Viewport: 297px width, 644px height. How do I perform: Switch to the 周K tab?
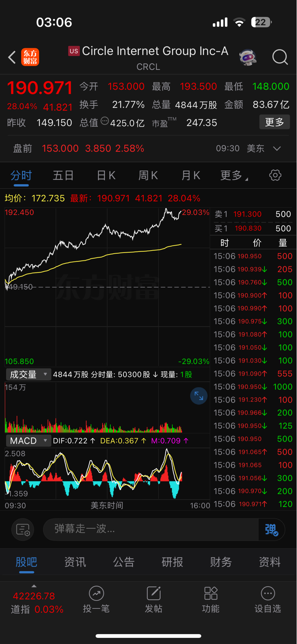148,176
